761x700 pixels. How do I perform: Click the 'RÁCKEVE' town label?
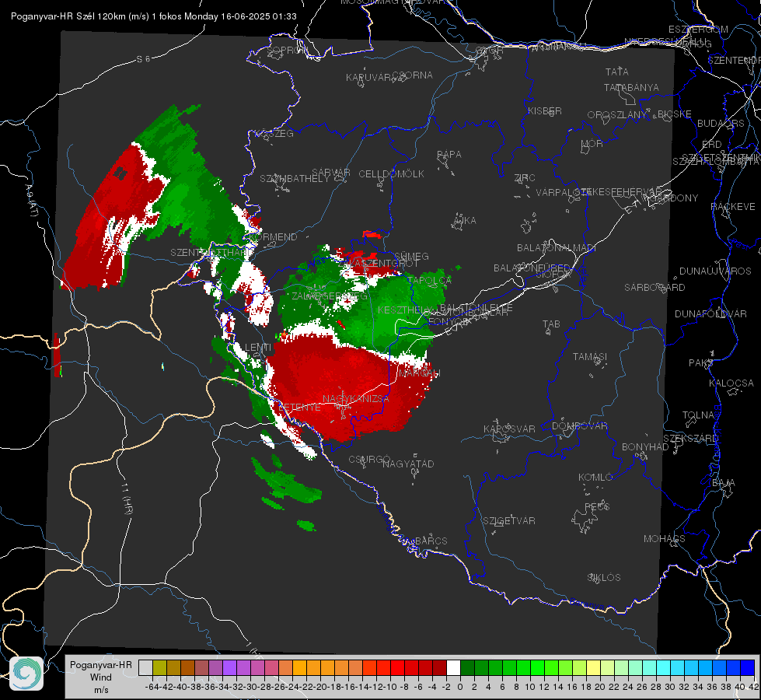pyautogui.click(x=733, y=207)
